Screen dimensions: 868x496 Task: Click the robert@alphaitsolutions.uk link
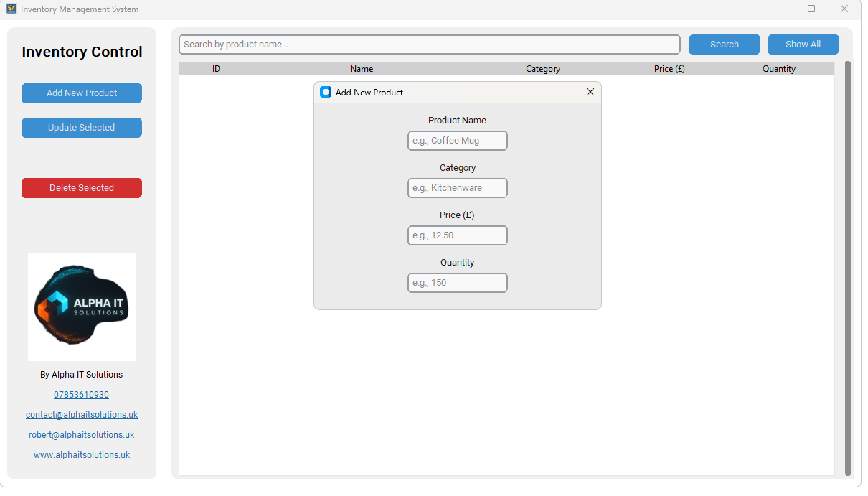coord(81,434)
